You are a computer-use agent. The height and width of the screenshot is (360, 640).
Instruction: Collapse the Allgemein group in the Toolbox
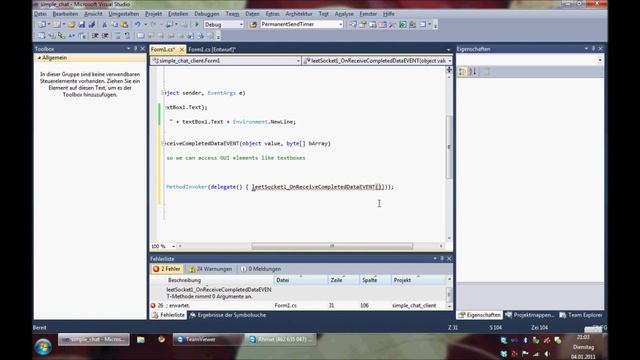[39, 58]
